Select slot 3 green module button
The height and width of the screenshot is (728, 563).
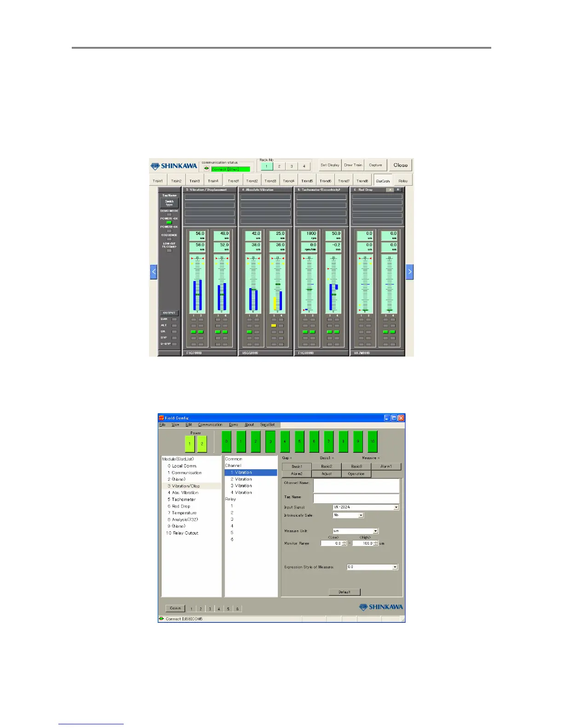pyautogui.click(x=270, y=441)
